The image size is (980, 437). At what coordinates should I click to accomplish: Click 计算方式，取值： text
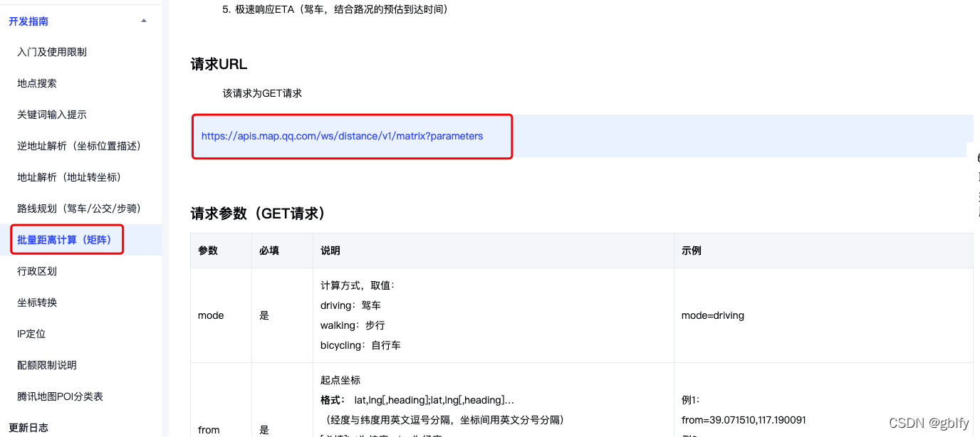[x=358, y=285]
